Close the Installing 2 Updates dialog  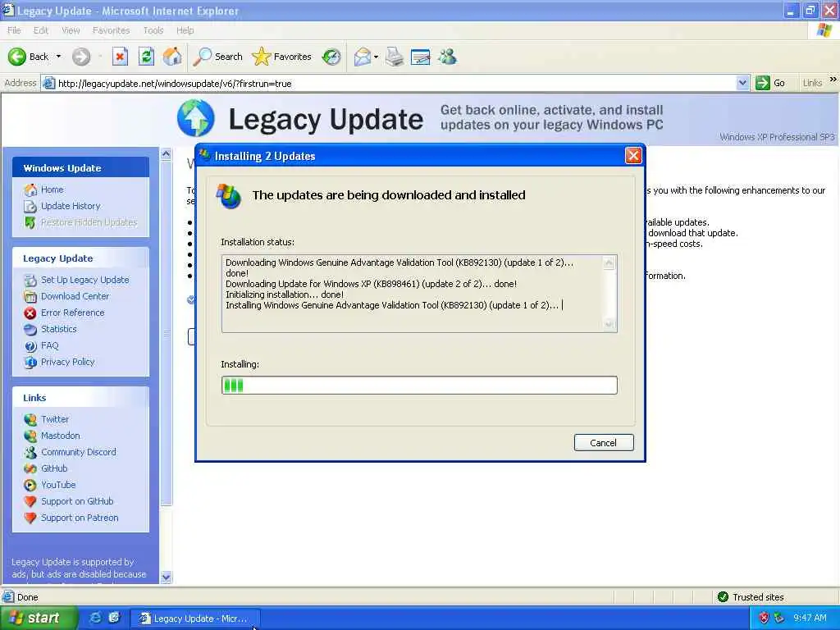click(x=633, y=155)
